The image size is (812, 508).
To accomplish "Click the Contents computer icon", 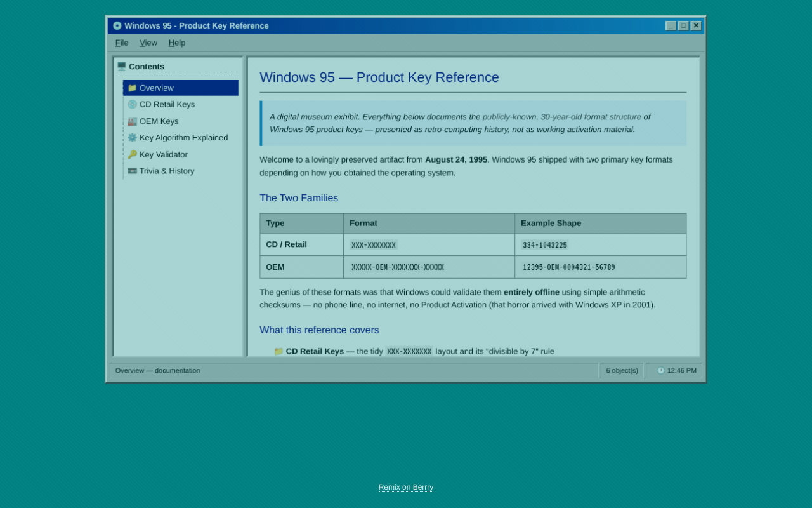I will pyautogui.click(x=122, y=67).
